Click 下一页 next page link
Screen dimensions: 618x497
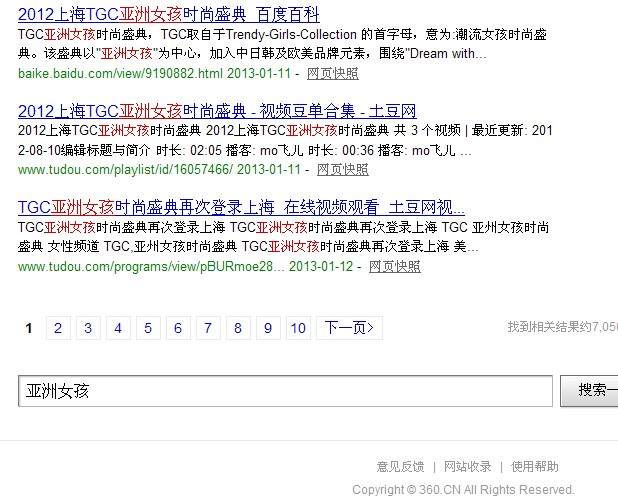tap(349, 328)
